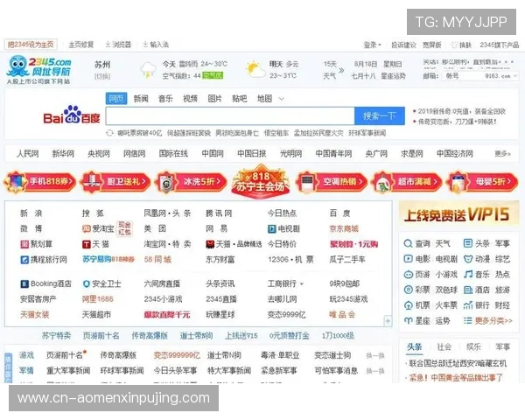The width and height of the screenshot is (525, 420).
Task: Open 电视剧 with blue play icon
Action: pos(283,228)
